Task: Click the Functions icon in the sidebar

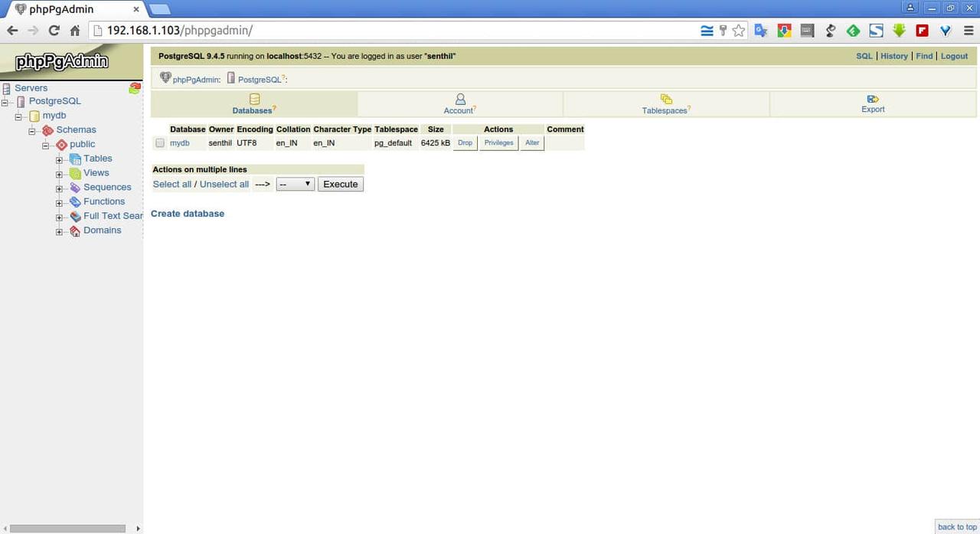Action: pos(75,202)
